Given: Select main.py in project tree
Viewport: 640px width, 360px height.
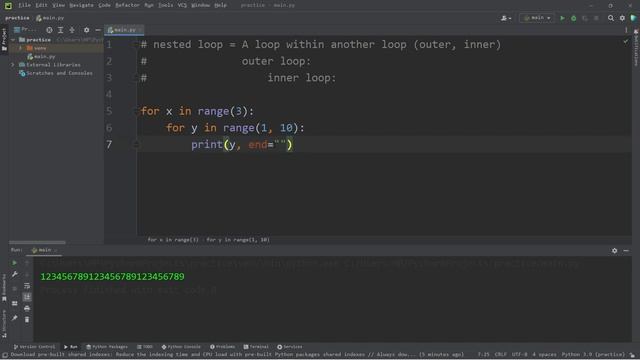Looking at the screenshot, I should click(44, 57).
